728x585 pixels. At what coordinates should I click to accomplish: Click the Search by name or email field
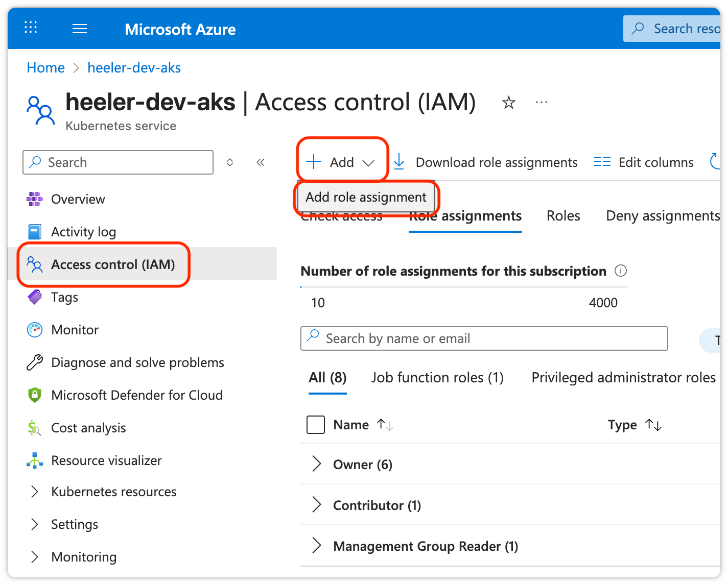(x=484, y=338)
